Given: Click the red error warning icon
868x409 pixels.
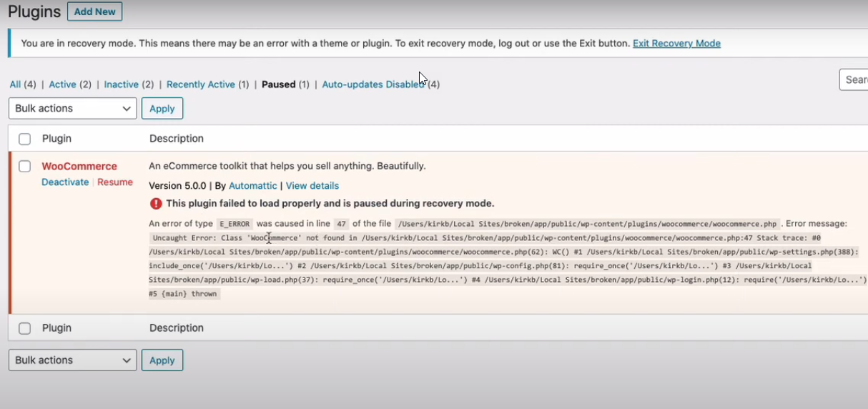Looking at the screenshot, I should click(155, 204).
